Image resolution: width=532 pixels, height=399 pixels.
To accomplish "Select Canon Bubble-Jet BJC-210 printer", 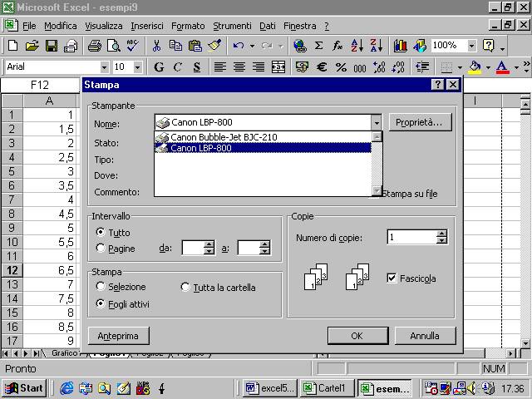I will click(x=263, y=137).
